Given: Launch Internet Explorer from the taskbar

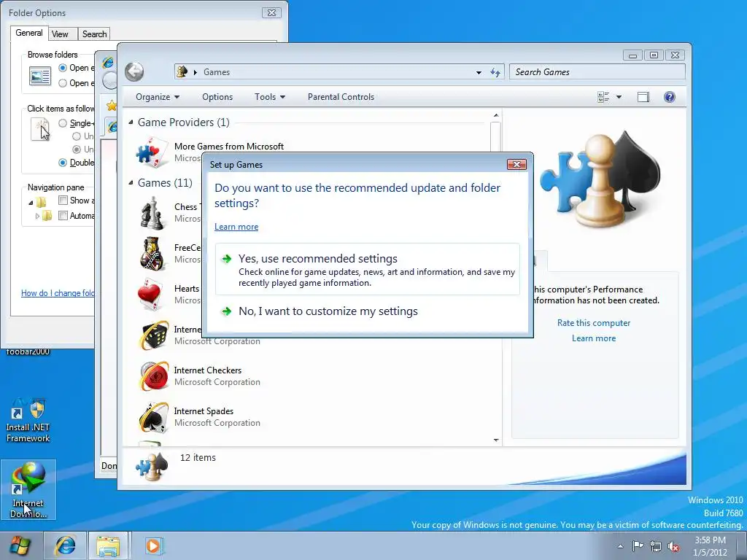Looking at the screenshot, I should point(65,545).
